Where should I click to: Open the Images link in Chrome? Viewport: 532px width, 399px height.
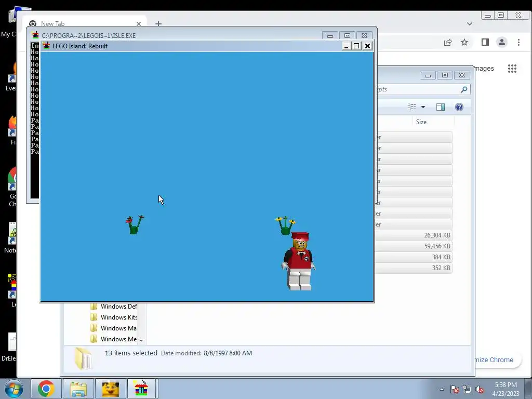pyautogui.click(x=484, y=69)
